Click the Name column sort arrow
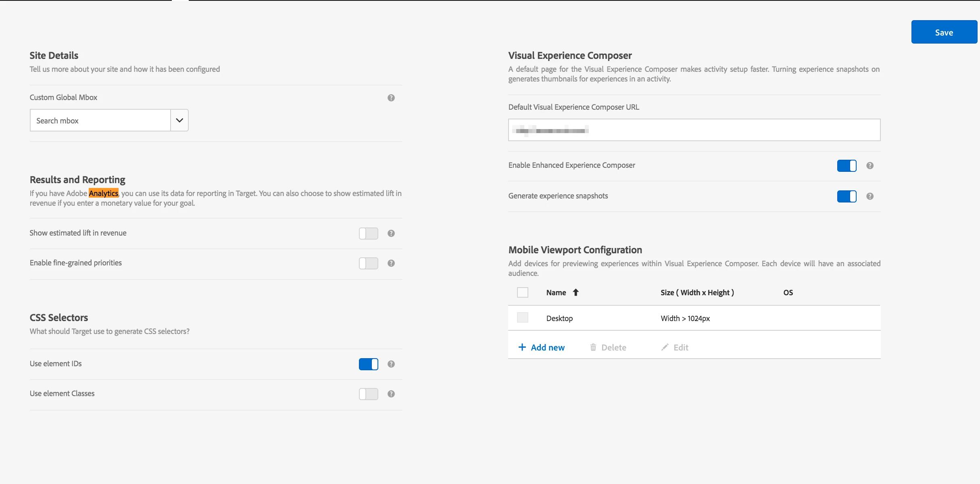This screenshot has width=980, height=484. (575, 292)
